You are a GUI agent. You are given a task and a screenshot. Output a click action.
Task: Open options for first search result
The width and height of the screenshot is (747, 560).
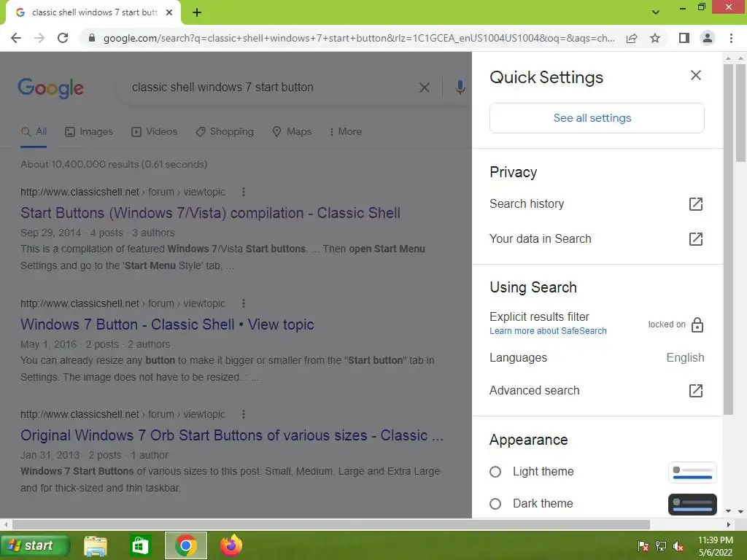click(x=244, y=192)
